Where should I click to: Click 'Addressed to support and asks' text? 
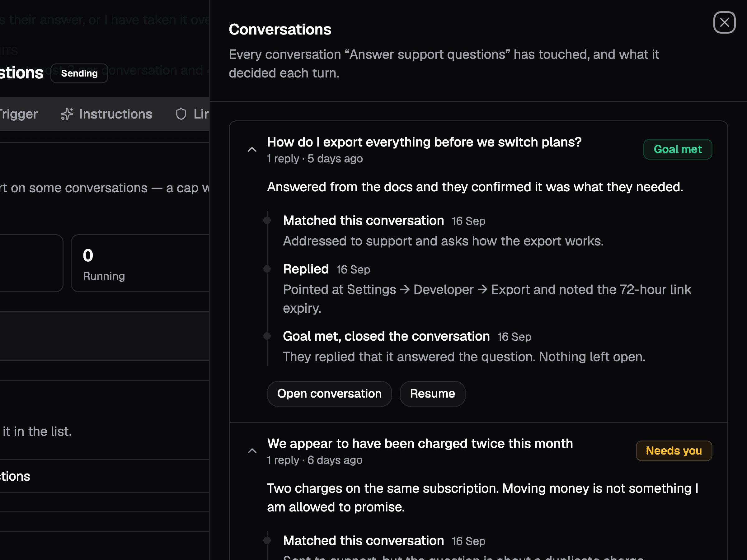pyautogui.click(x=443, y=241)
